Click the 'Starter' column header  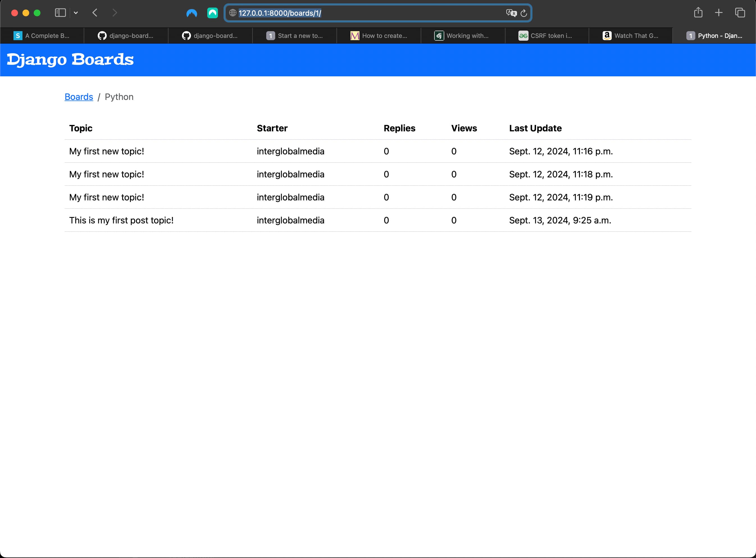click(x=272, y=128)
